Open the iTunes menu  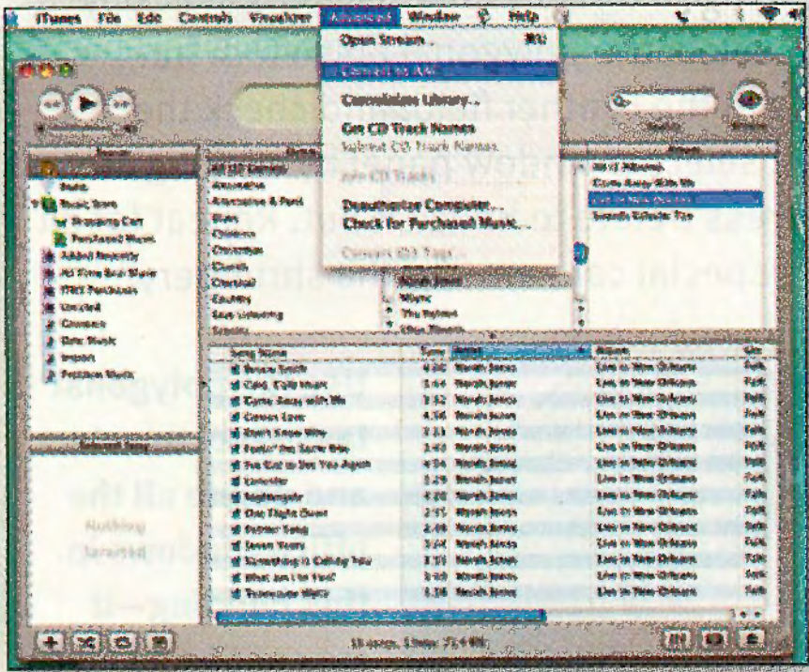click(59, 18)
